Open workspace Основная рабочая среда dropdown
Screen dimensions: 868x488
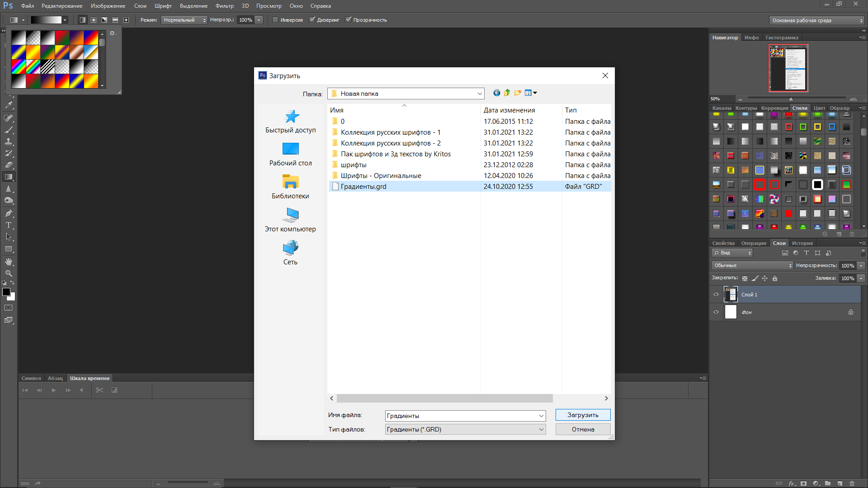coord(816,20)
